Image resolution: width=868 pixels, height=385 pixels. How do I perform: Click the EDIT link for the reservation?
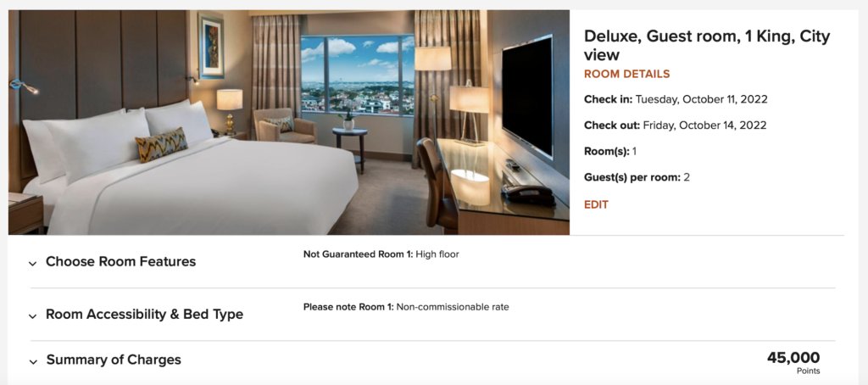[596, 205]
